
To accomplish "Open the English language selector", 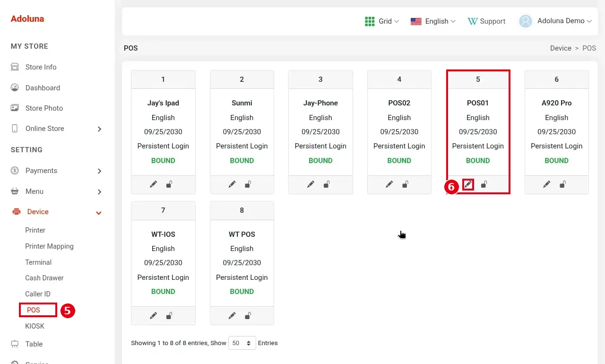I will [x=433, y=21].
